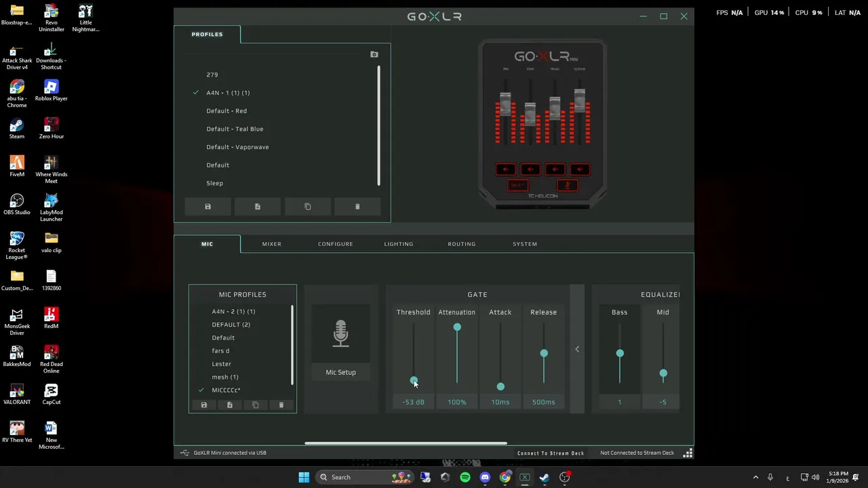Open the Spotify taskbar icon
The image size is (868, 488).
pyautogui.click(x=465, y=477)
